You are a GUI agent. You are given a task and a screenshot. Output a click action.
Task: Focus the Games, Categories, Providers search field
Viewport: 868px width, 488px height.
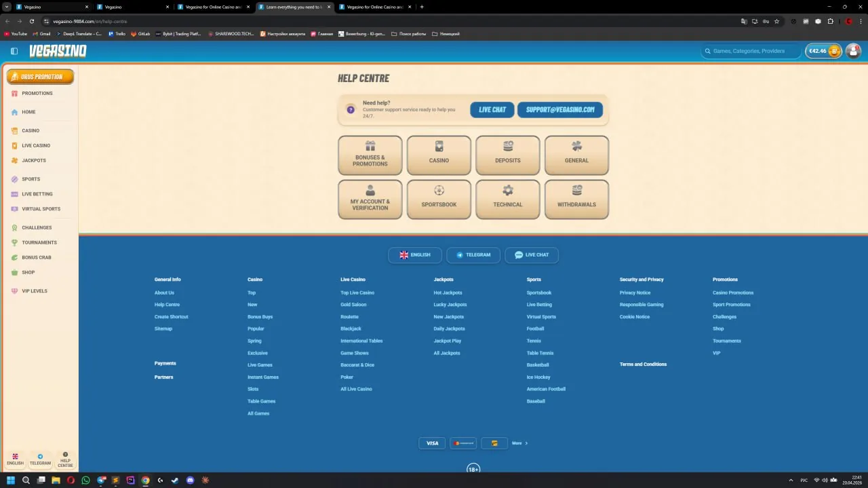click(x=751, y=51)
